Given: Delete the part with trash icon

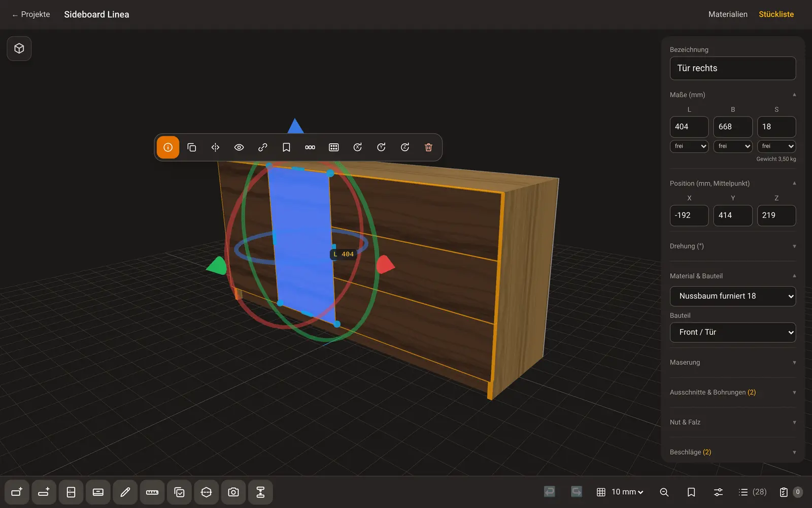Looking at the screenshot, I should (428, 147).
